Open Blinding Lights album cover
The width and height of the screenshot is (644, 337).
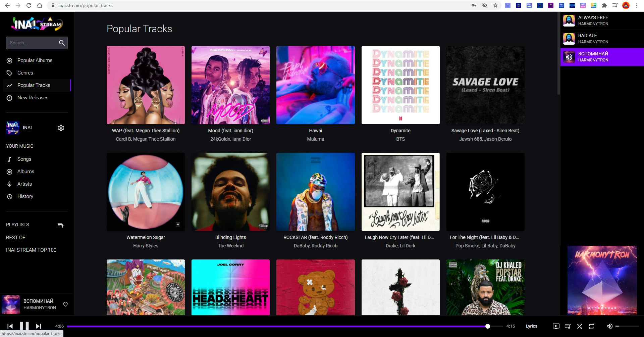click(x=230, y=192)
